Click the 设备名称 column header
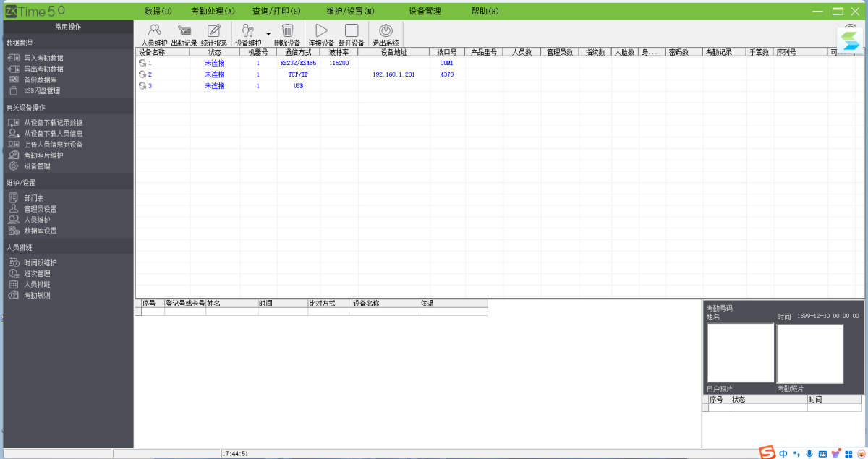The image size is (868, 459). 152,52
